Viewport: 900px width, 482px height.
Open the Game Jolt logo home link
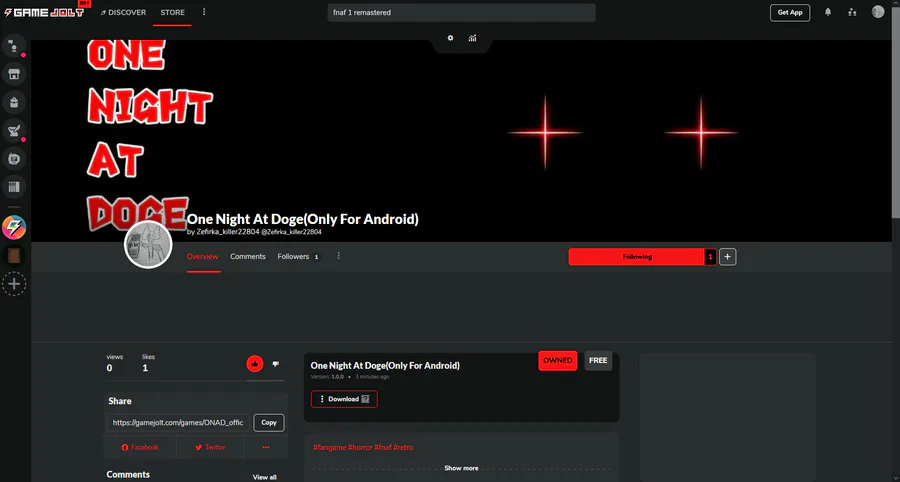tap(44, 12)
